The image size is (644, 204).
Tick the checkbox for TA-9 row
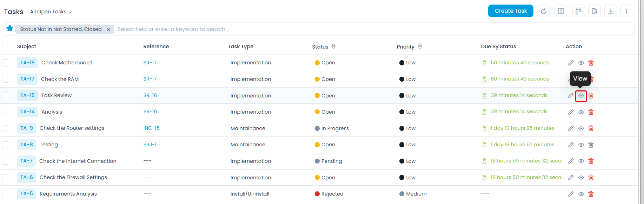[x=6, y=128]
